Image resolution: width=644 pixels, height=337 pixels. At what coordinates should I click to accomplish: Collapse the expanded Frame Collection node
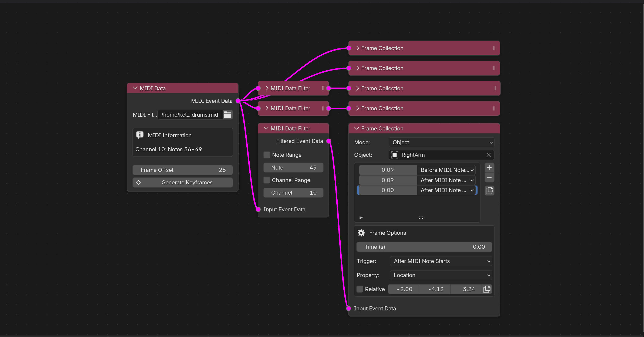357,128
